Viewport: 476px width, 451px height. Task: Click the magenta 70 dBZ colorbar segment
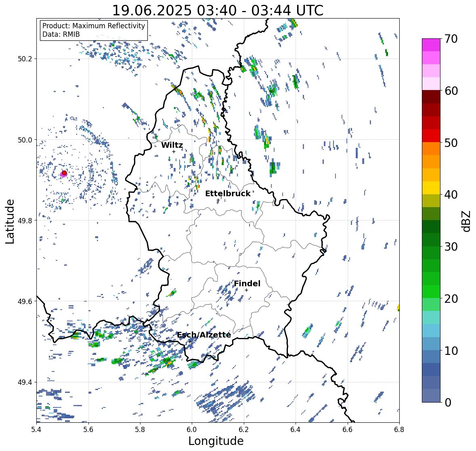(x=431, y=45)
